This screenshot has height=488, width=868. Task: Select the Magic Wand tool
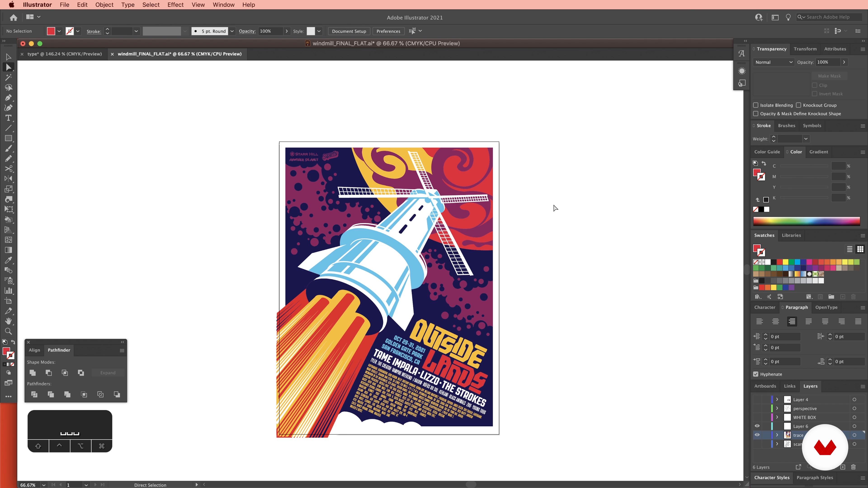[x=8, y=77]
